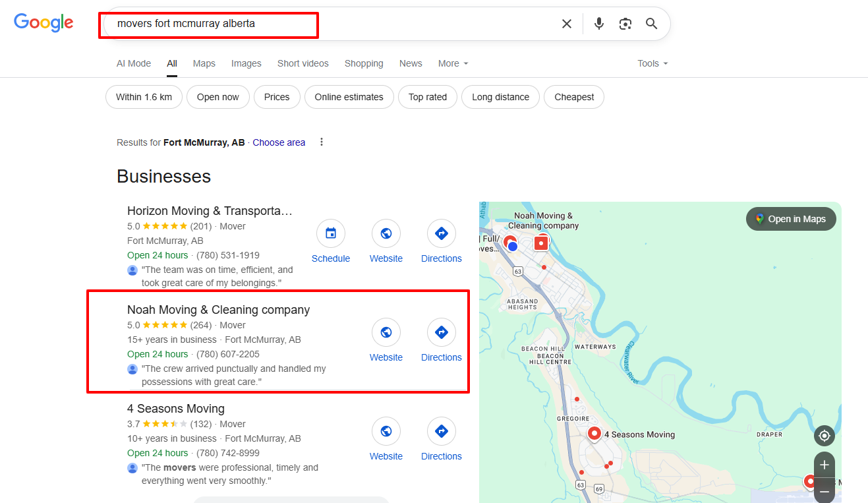
Task: Zoom in the map with the plus button
Action: click(x=824, y=465)
